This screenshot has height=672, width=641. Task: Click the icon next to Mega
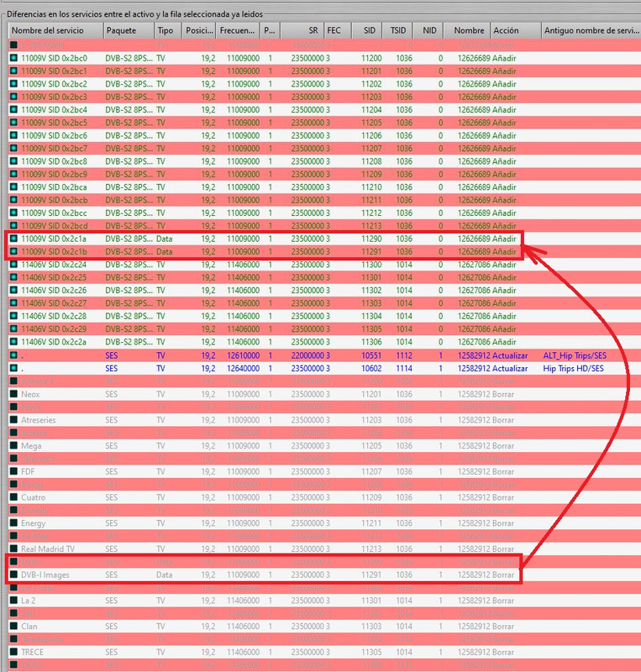coord(13,446)
